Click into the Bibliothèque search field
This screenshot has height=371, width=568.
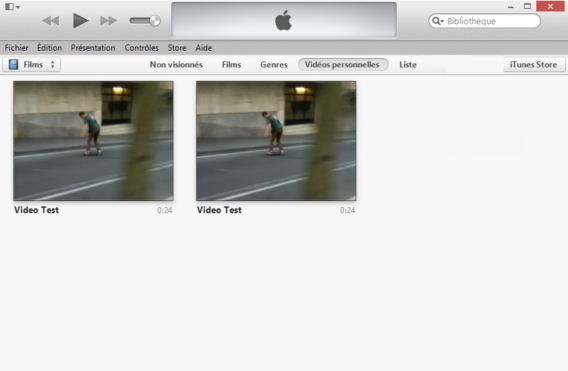point(484,21)
